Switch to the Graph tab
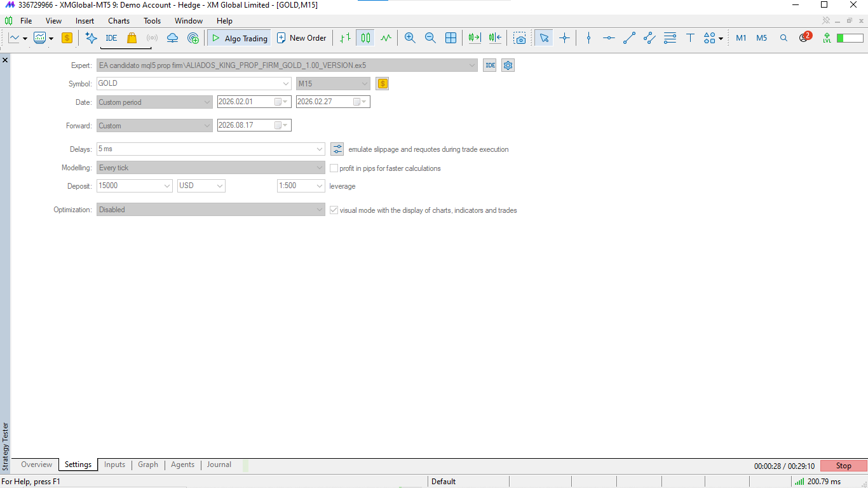This screenshot has width=868, height=488. click(148, 464)
